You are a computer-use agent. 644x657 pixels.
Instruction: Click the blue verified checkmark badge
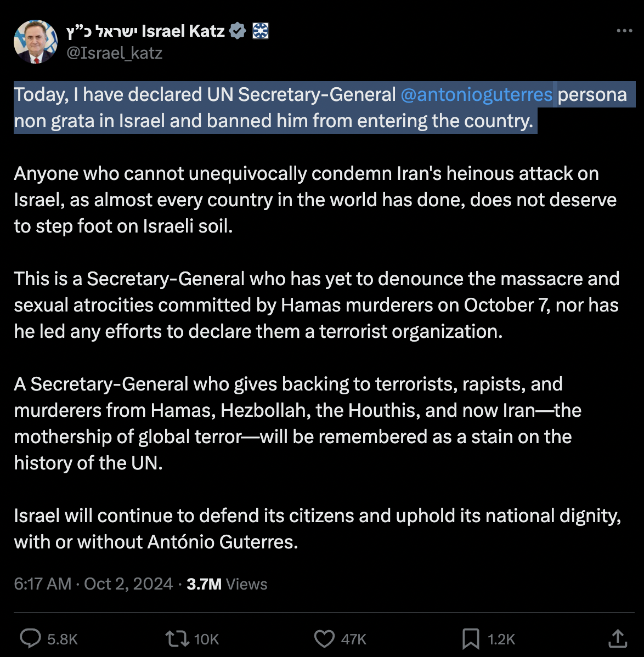click(x=237, y=31)
